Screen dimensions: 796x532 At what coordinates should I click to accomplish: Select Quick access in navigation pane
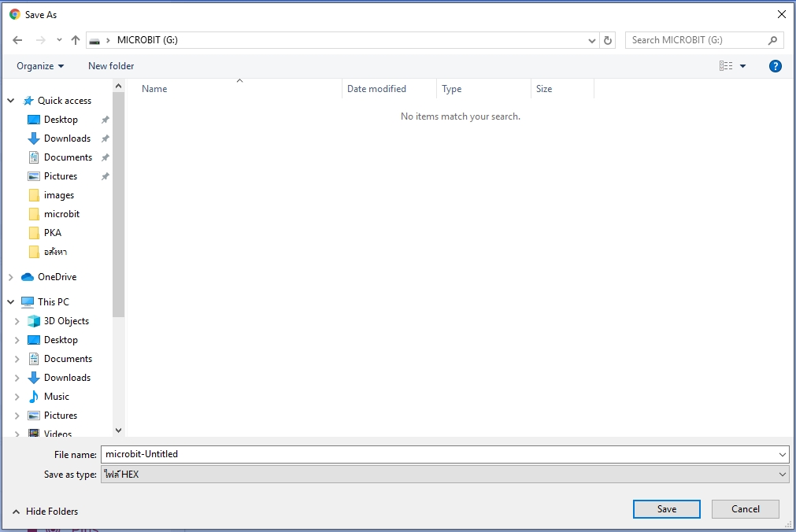65,101
